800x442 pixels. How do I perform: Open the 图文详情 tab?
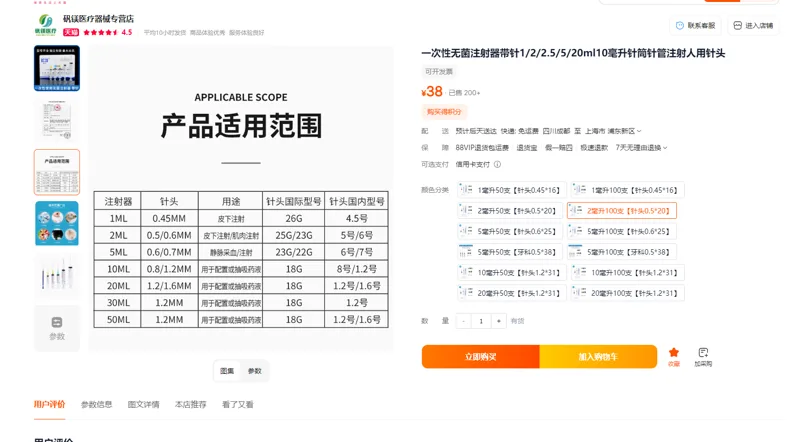(x=143, y=404)
